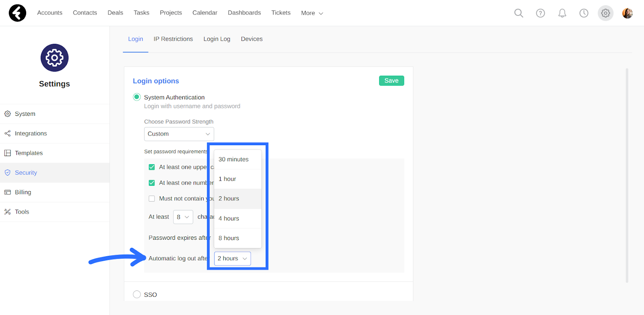Choose 4 hours from the logout list
The image size is (644, 315).
click(x=238, y=218)
